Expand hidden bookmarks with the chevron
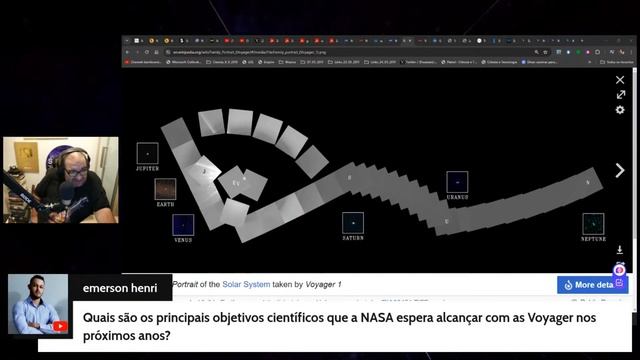This screenshot has height=360, width=640. point(589,62)
